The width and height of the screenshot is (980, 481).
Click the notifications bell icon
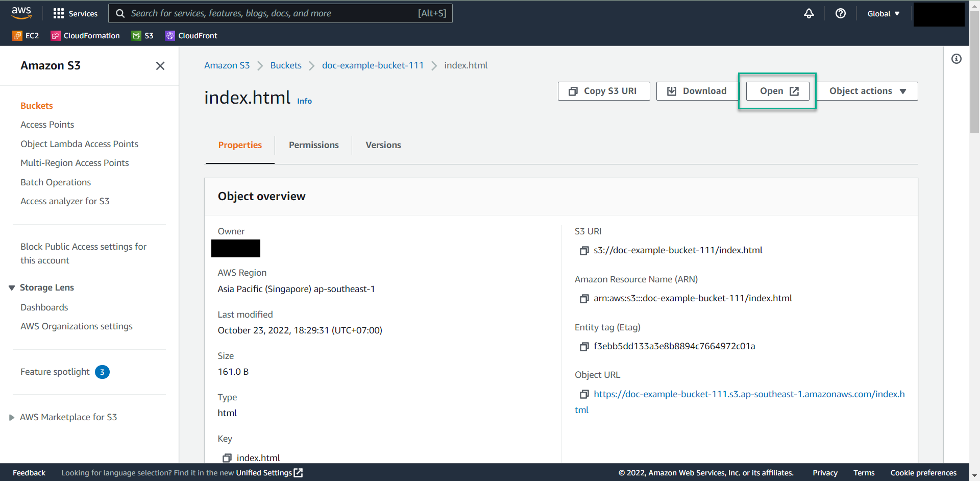(808, 14)
